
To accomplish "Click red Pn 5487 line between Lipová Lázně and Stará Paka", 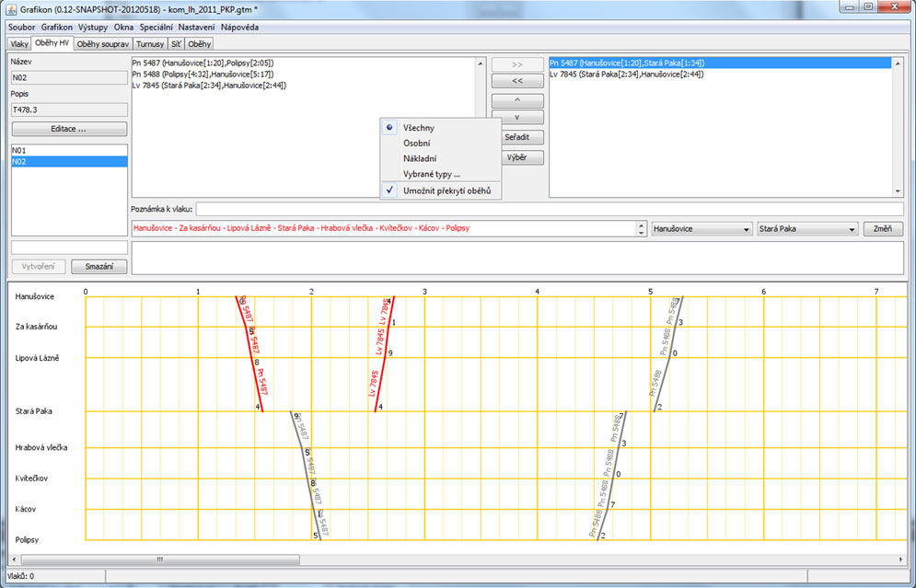I will click(x=257, y=385).
